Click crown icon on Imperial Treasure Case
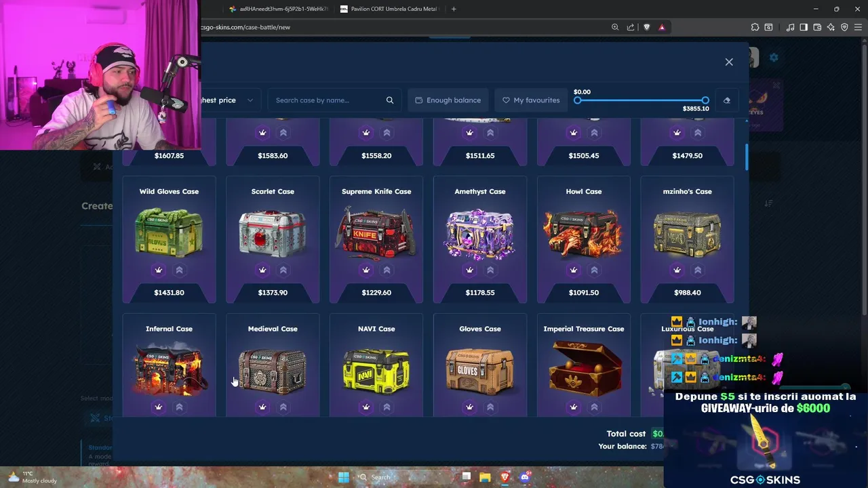 pyautogui.click(x=574, y=407)
